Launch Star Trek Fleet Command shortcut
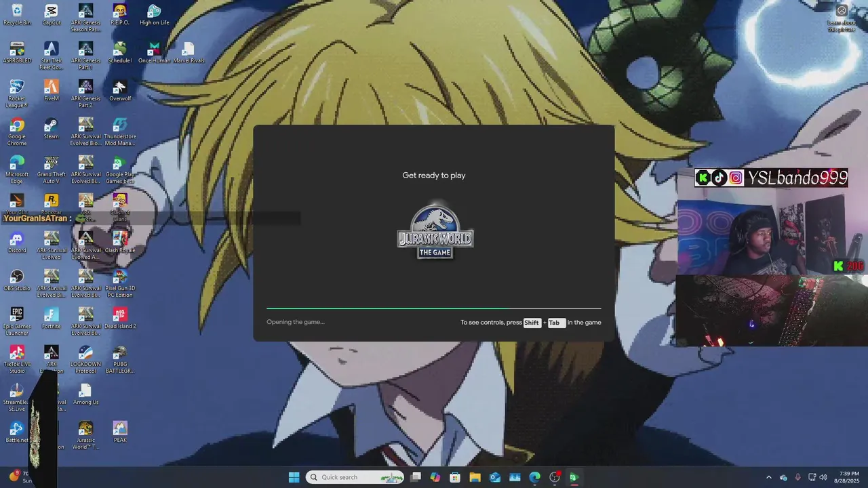Screen dimensions: 868x488 pyautogui.click(x=52, y=56)
